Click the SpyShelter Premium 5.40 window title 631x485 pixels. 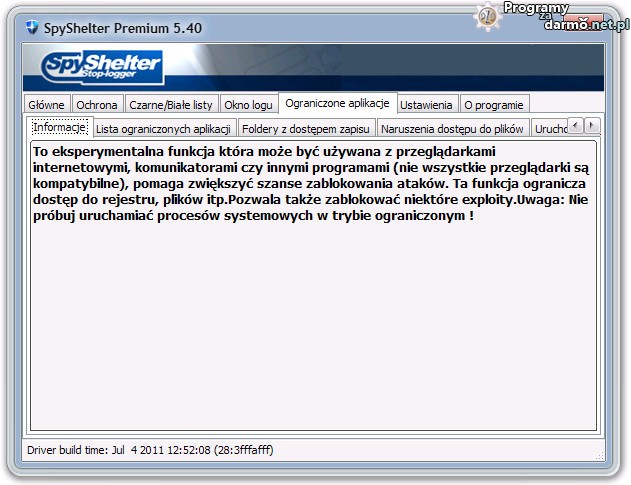point(123,28)
